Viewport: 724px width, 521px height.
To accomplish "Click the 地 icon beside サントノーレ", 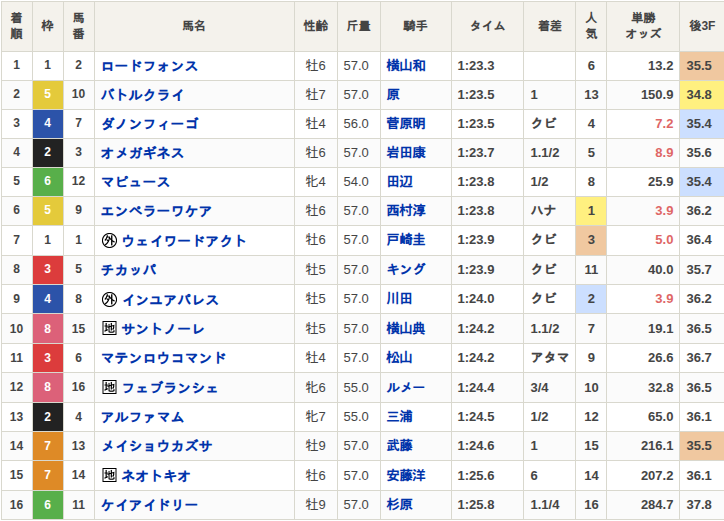I will point(109,328).
